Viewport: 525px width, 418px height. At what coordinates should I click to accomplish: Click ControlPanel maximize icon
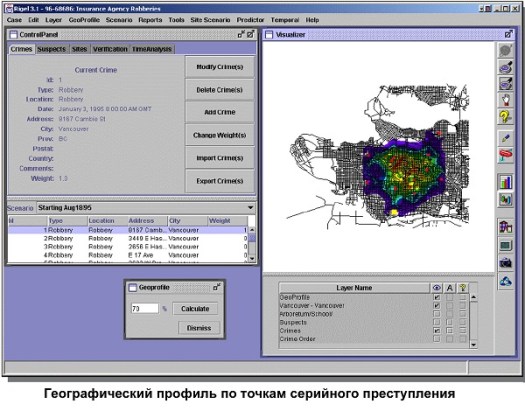coord(251,34)
